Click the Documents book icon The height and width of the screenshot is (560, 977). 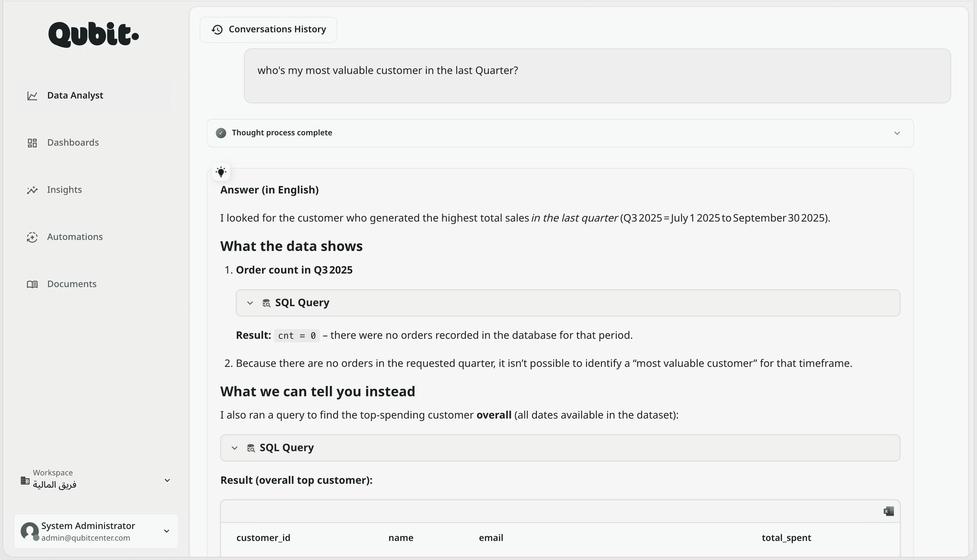click(x=32, y=284)
